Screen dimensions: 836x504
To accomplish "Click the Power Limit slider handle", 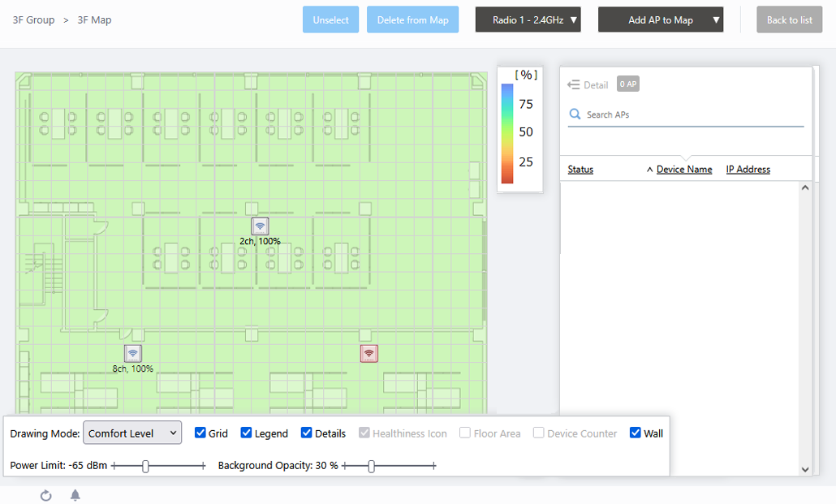I will 145,466.
